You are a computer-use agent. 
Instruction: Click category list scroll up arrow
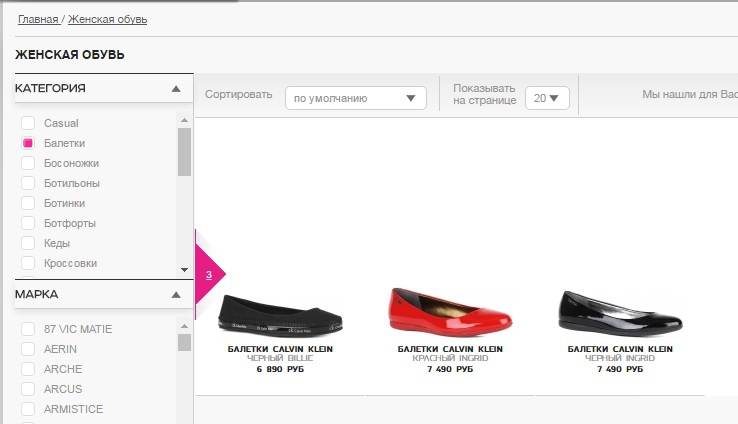click(x=184, y=120)
